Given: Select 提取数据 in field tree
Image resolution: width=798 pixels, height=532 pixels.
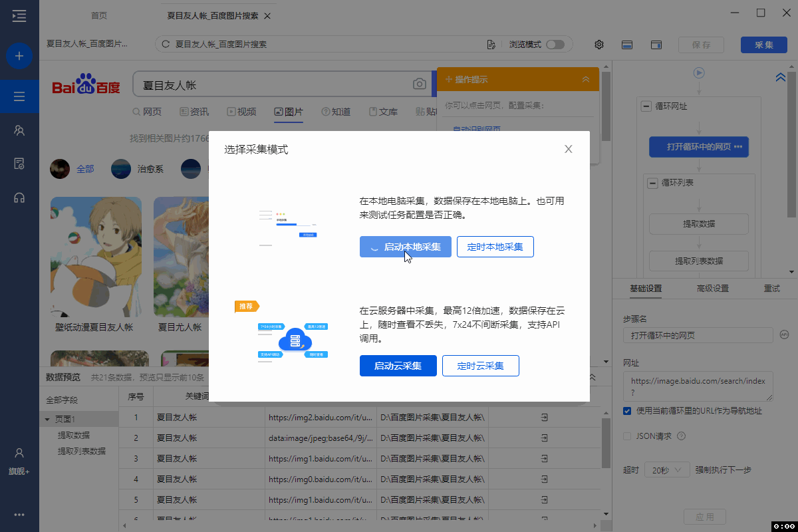Looking at the screenshot, I should pos(74,435).
